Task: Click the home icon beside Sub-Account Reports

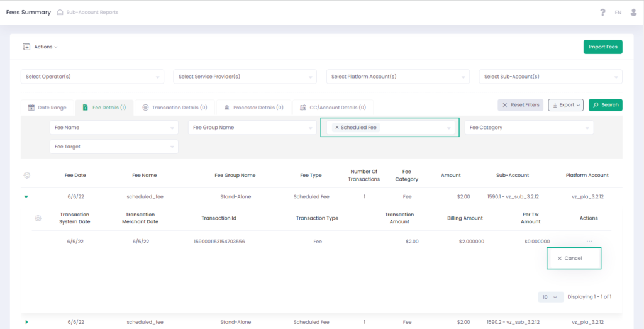Action: click(x=60, y=13)
